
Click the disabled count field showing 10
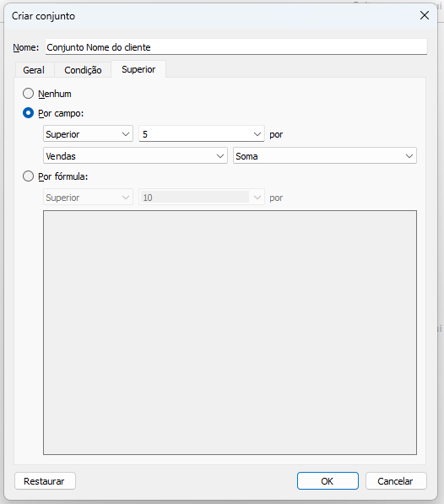coord(202,197)
